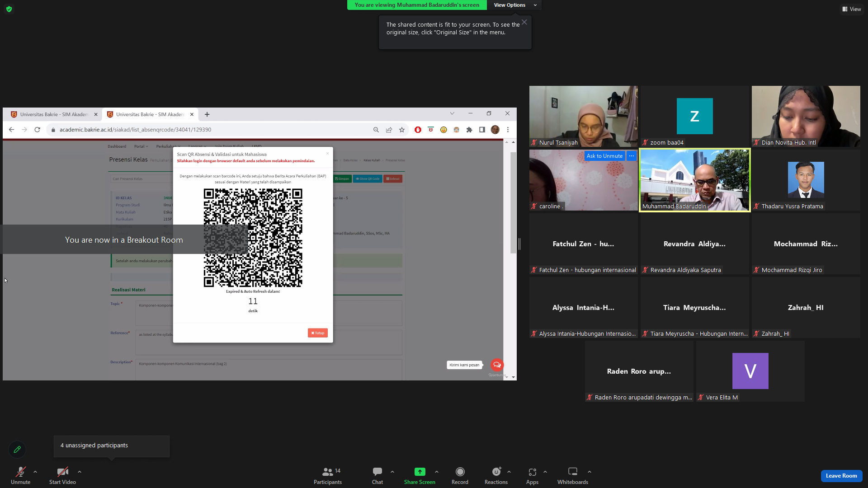
Task: Click the "Kirimi kami pesan" label
Action: pyautogui.click(x=464, y=365)
